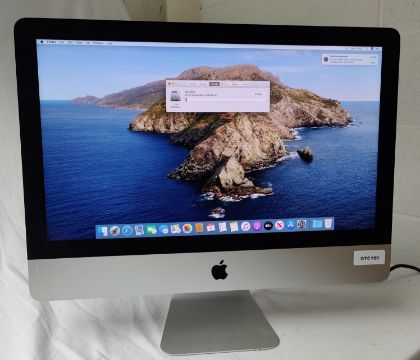
Task: Open the Photos app in dock
Action: (187, 228)
